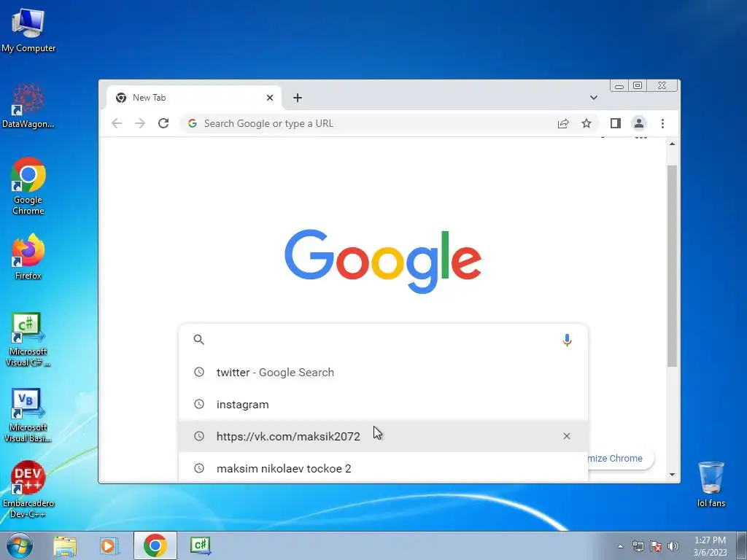
Task: Close the New Tab tab
Action: tap(270, 98)
